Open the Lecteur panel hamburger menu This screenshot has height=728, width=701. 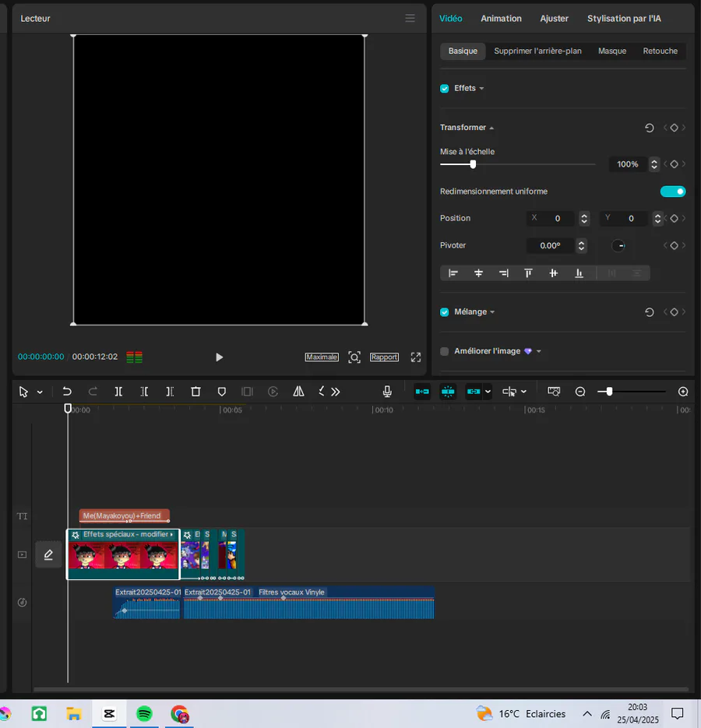click(x=410, y=18)
